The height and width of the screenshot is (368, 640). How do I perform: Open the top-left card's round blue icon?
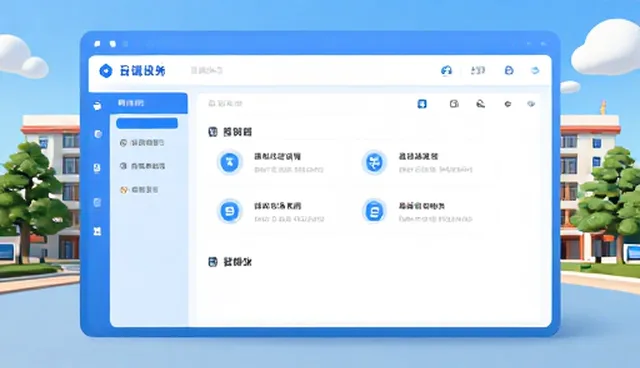(230, 162)
